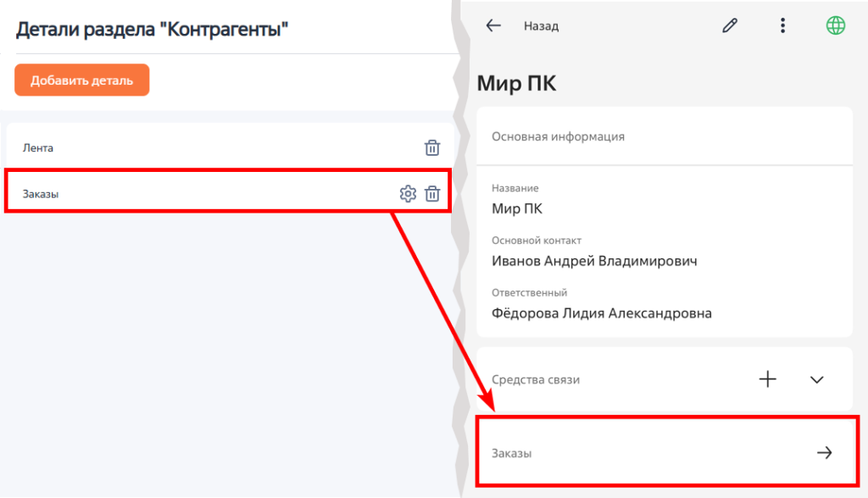Click the Добавить деталь button
Viewport: 868px width, 498px height.
click(81, 80)
